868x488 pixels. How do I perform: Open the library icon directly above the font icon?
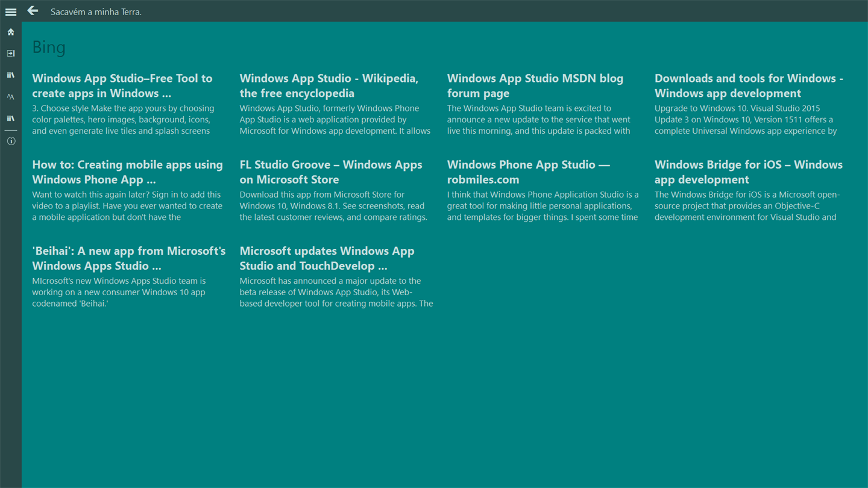tap(11, 75)
